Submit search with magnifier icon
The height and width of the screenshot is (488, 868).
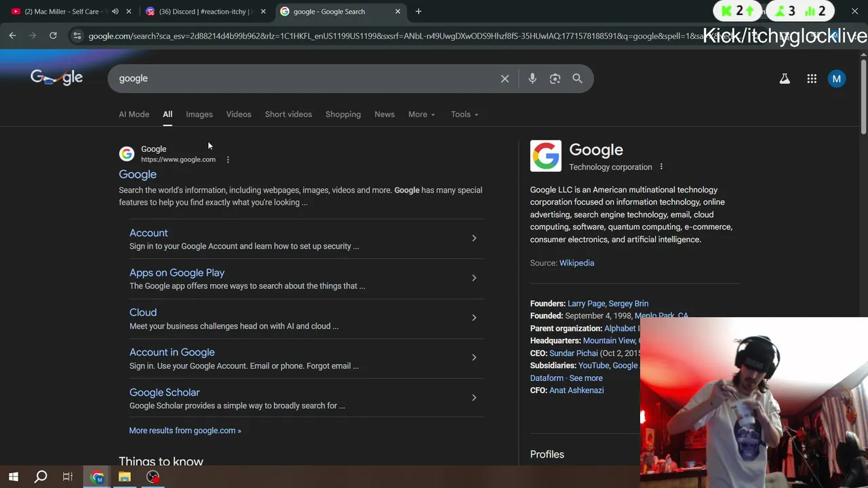577,79
